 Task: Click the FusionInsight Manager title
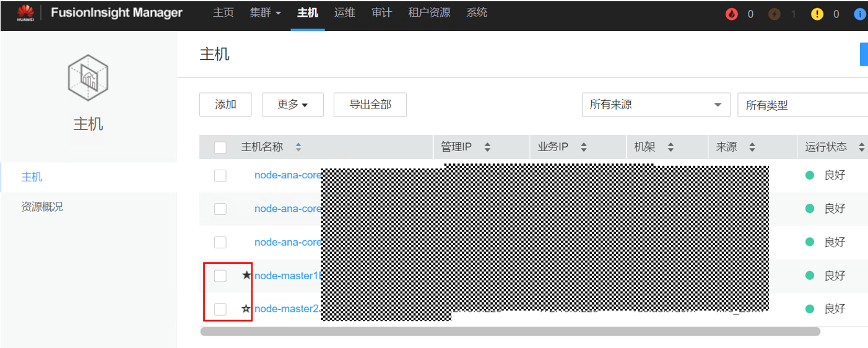tap(116, 13)
